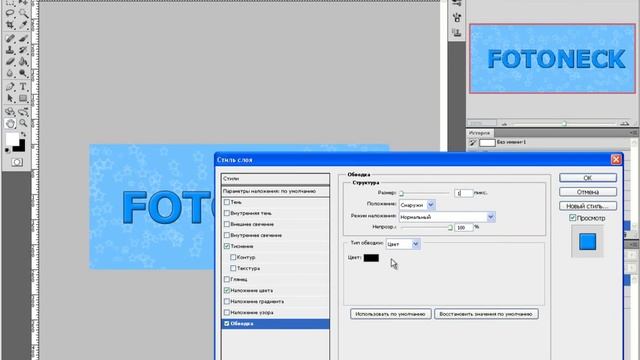The image size is (640, 360).
Task: Select the Lasso tool
Action: (x=10, y=13)
